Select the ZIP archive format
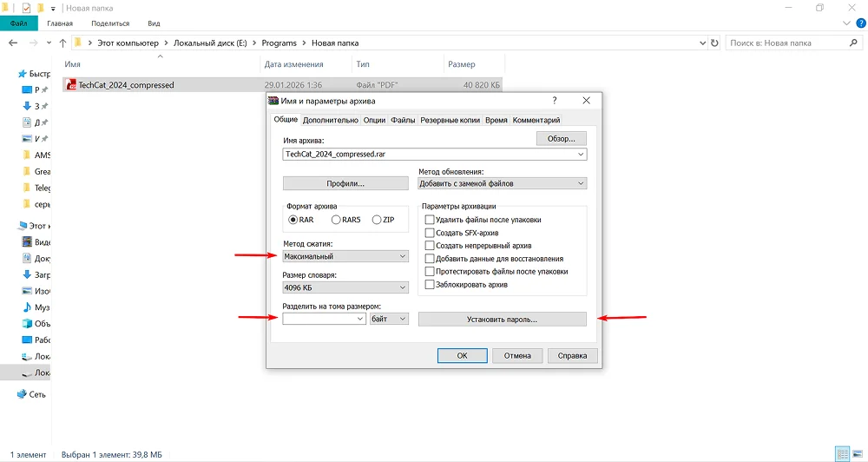This screenshot has width=868, height=462. pos(377,220)
